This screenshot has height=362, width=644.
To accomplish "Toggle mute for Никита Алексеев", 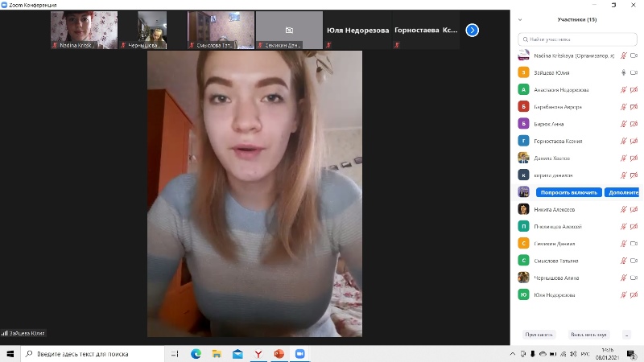I will point(624,209).
